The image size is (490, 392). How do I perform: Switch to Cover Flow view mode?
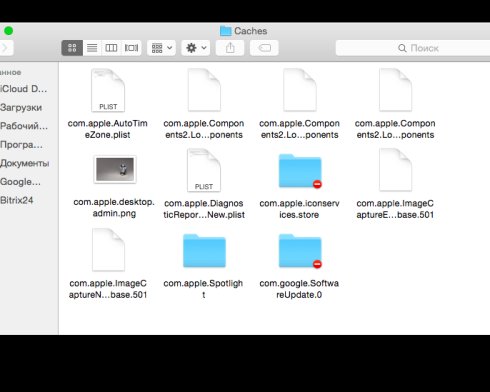tap(131, 48)
